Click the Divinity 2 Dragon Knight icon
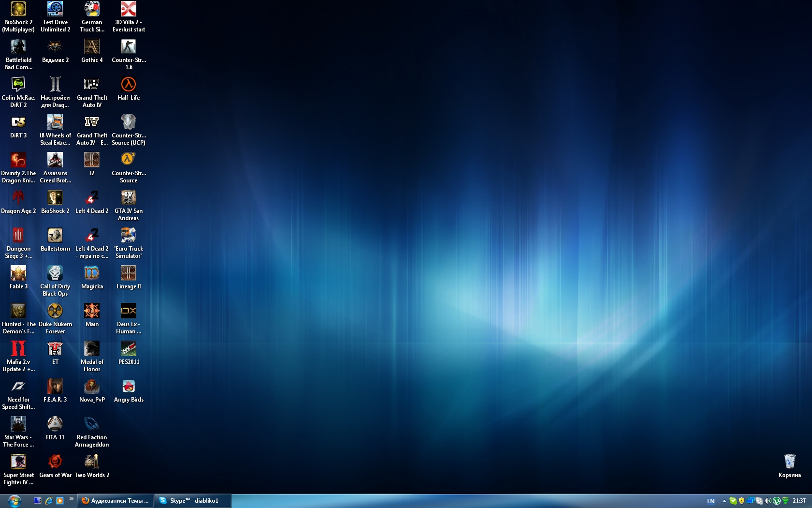 click(18, 168)
